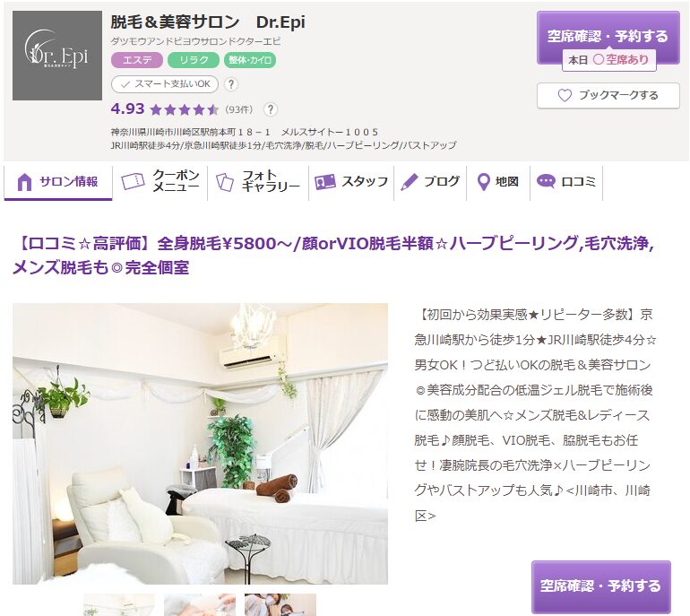Click the heart bookmark icon

565,95
